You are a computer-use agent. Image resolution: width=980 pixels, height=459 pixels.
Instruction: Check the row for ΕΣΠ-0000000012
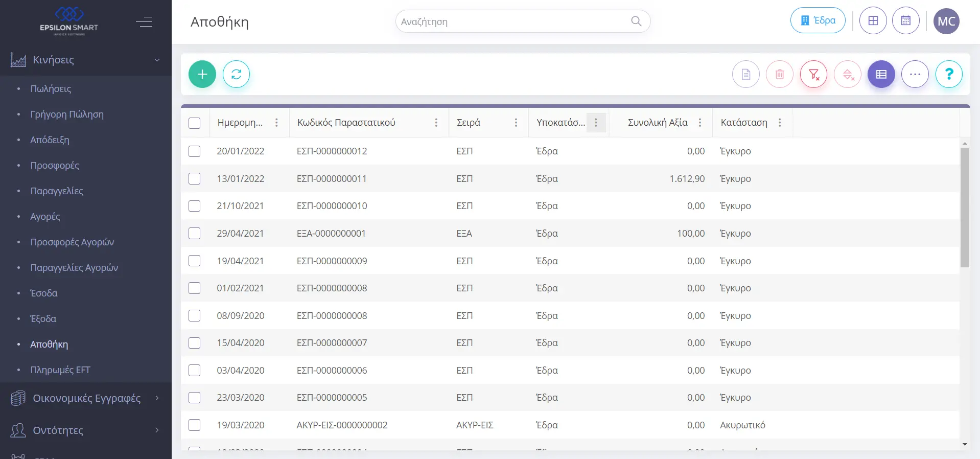(x=194, y=151)
